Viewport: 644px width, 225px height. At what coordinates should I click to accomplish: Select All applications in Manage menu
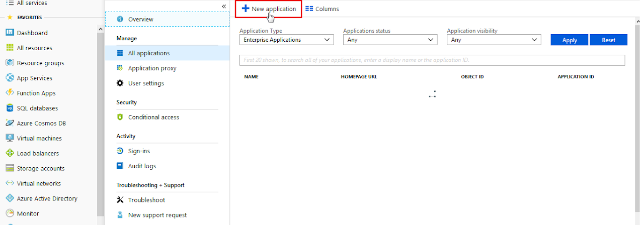(x=168, y=53)
